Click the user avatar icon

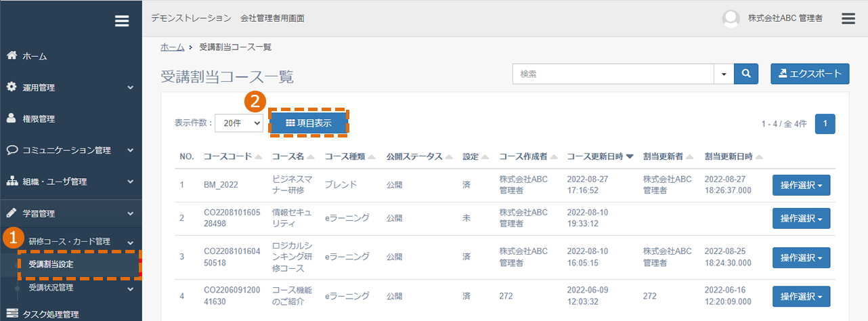[x=731, y=19]
